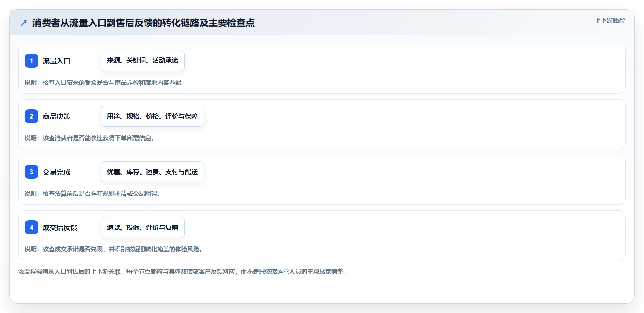Click the 商品决策 step title
Screen dimensions: 644x313
coord(57,116)
